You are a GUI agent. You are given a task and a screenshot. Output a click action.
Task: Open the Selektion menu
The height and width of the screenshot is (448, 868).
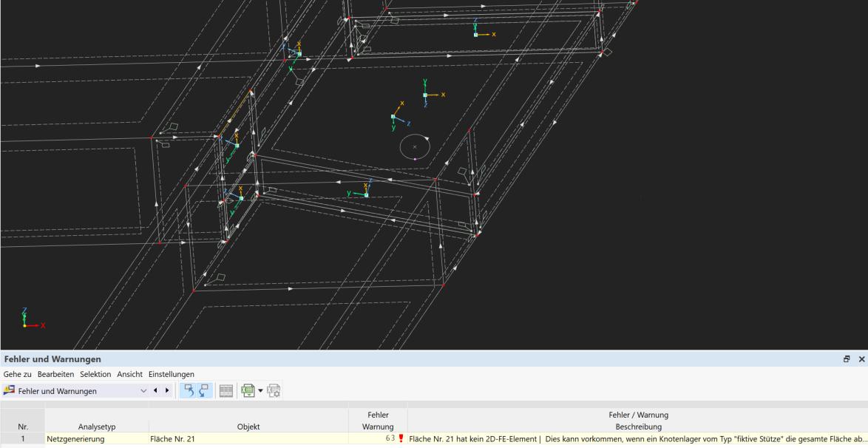coord(95,374)
